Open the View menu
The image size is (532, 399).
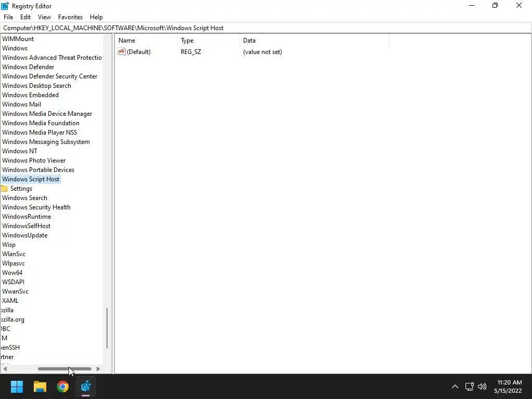45,17
